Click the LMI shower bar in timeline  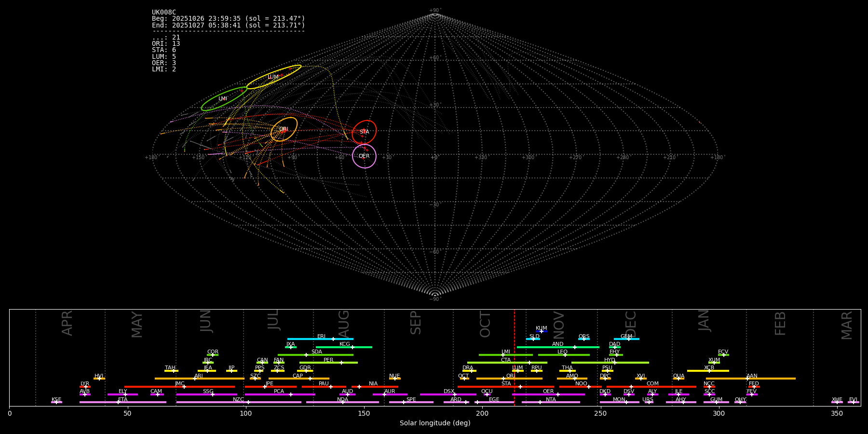[506, 355]
